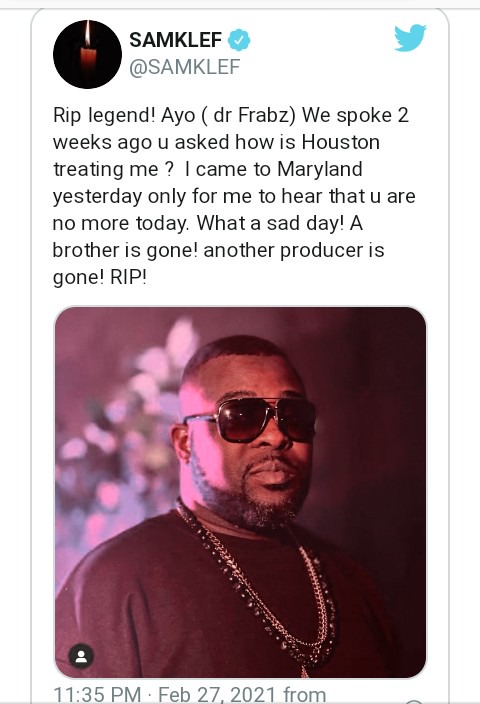The image size is (480, 704).
Task: Click the blue verified badge beside SAMKLEF
Action: [x=239, y=40]
